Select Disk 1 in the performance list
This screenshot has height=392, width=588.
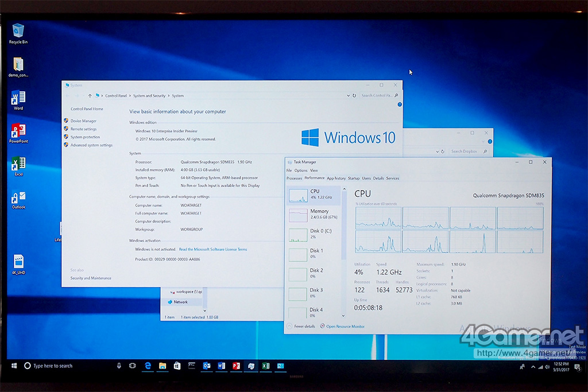[x=314, y=254]
